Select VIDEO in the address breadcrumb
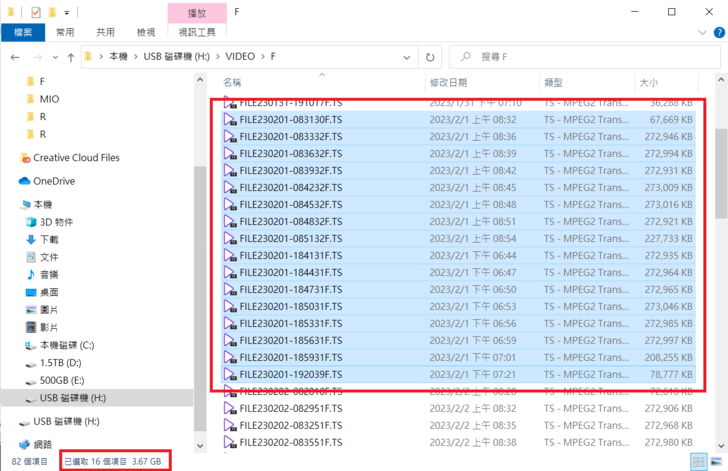This screenshot has height=471, width=728. pos(240,57)
